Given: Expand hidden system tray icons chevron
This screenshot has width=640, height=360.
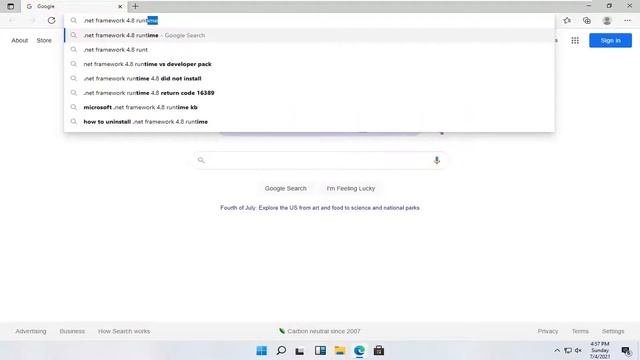Looking at the screenshot, I should pos(557,351).
